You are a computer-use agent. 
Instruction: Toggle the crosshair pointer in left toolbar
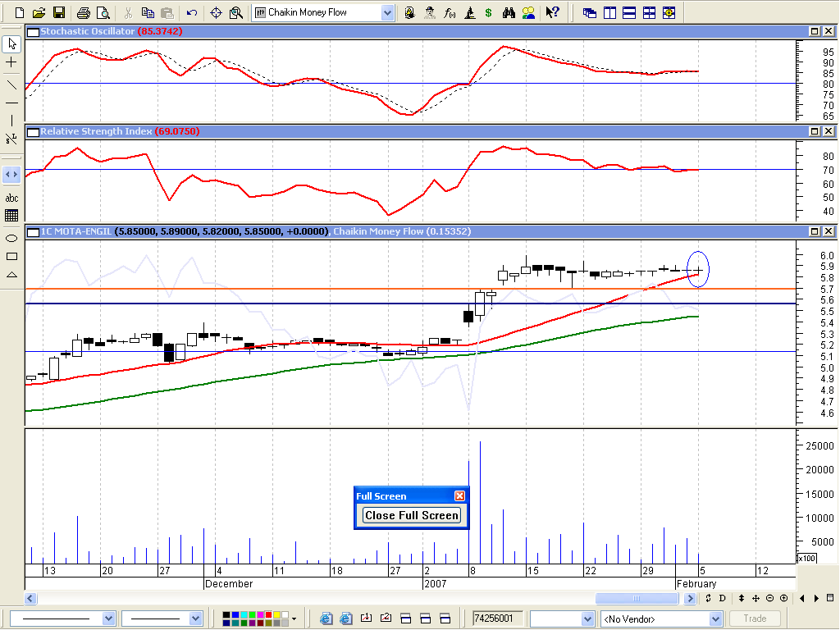pos(11,62)
